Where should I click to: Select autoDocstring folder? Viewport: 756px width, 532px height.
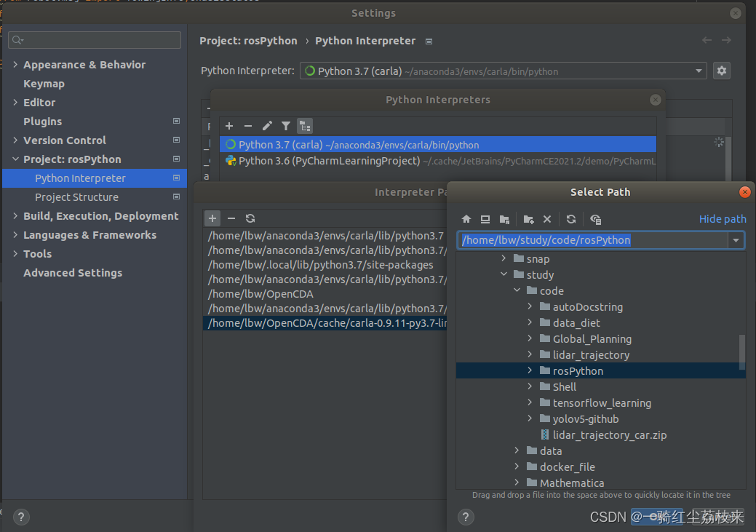588,307
